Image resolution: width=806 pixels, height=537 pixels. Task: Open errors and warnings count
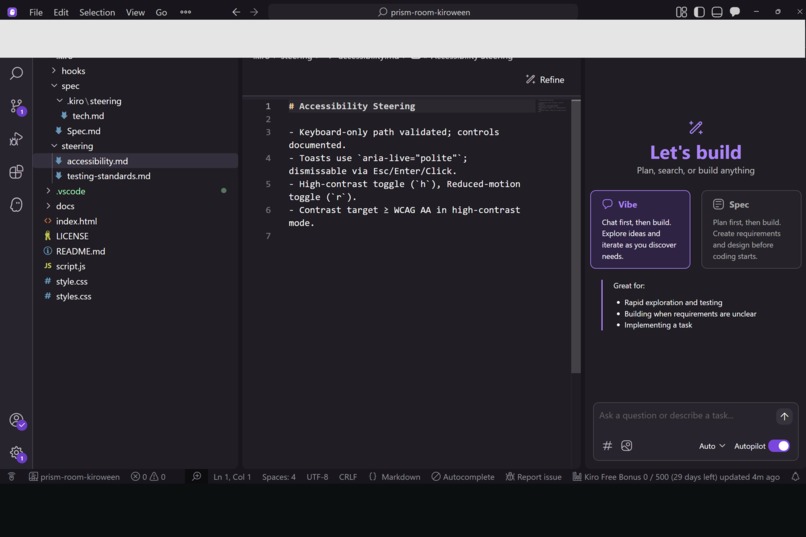point(148,477)
